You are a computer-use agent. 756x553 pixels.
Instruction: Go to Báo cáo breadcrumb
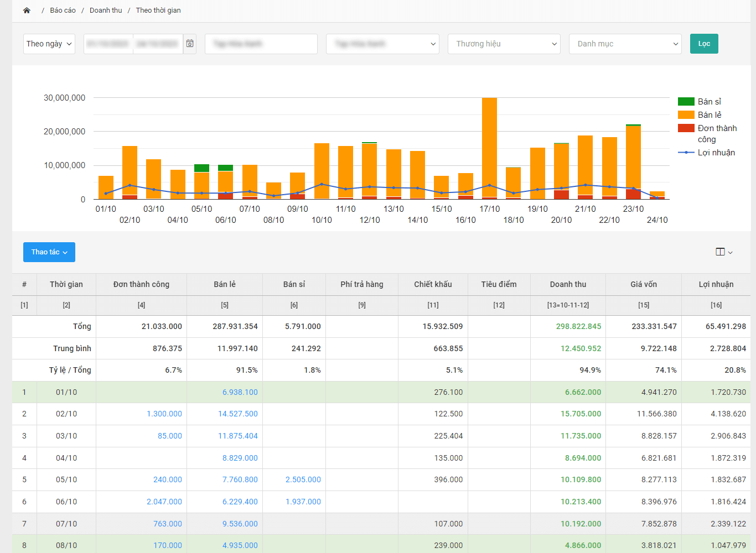pyautogui.click(x=63, y=11)
